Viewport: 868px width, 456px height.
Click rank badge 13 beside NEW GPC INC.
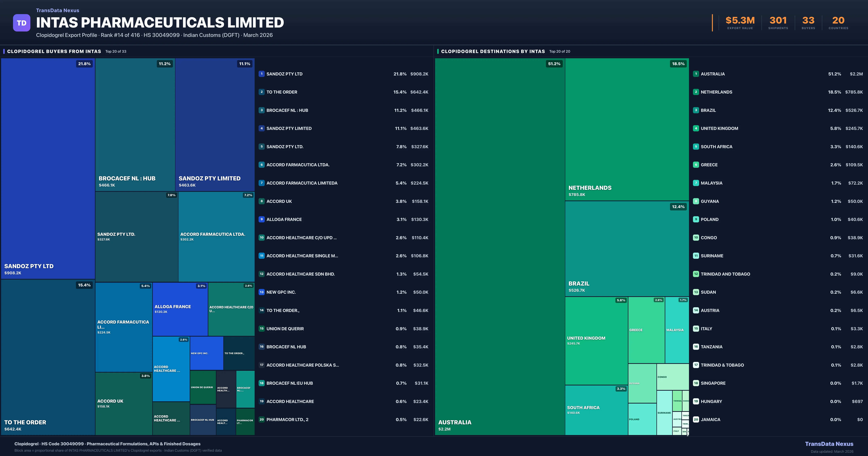coord(261,292)
